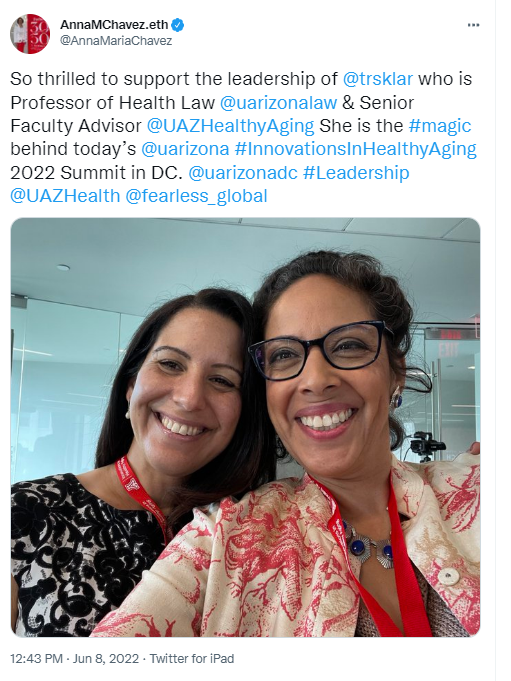The image size is (511, 681).
Task: Open the @AnnaMariaChavez handle link
Action: (x=116, y=41)
